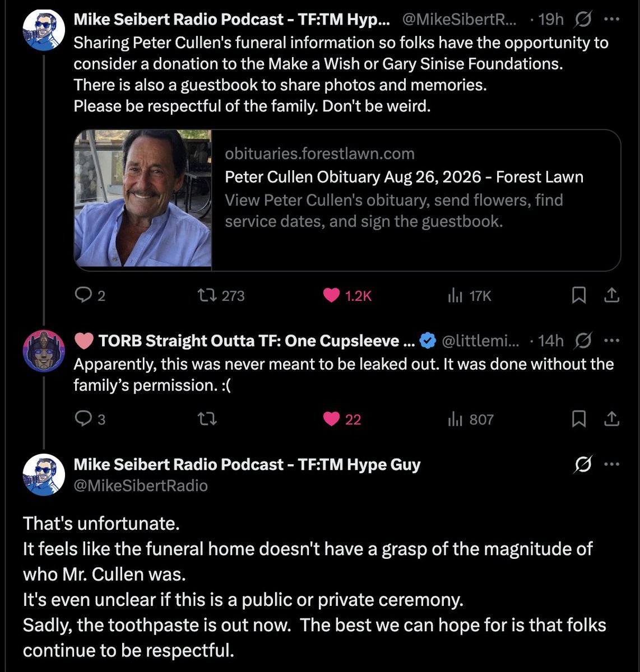Open more options on first post
Viewport: 640px width, 672px height.
click(x=611, y=20)
